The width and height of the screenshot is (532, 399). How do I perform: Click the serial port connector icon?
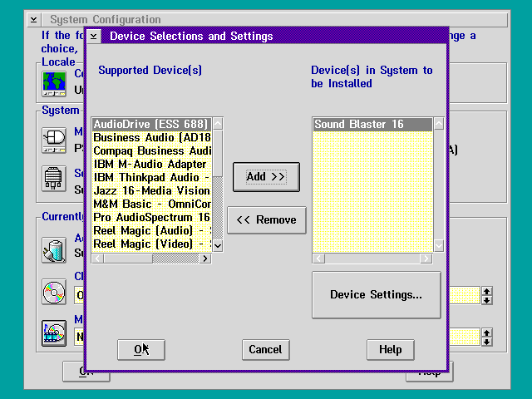coord(54,179)
